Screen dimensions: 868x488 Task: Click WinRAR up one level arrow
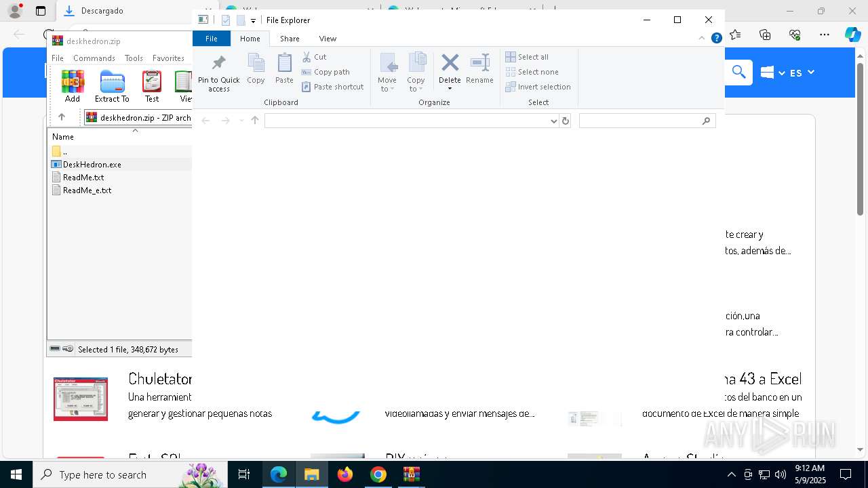point(62,117)
